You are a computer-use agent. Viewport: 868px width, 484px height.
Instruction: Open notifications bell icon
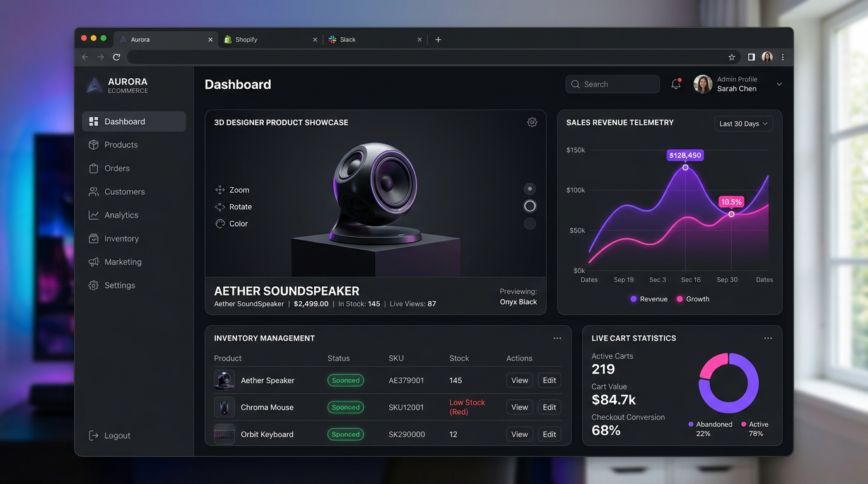676,84
